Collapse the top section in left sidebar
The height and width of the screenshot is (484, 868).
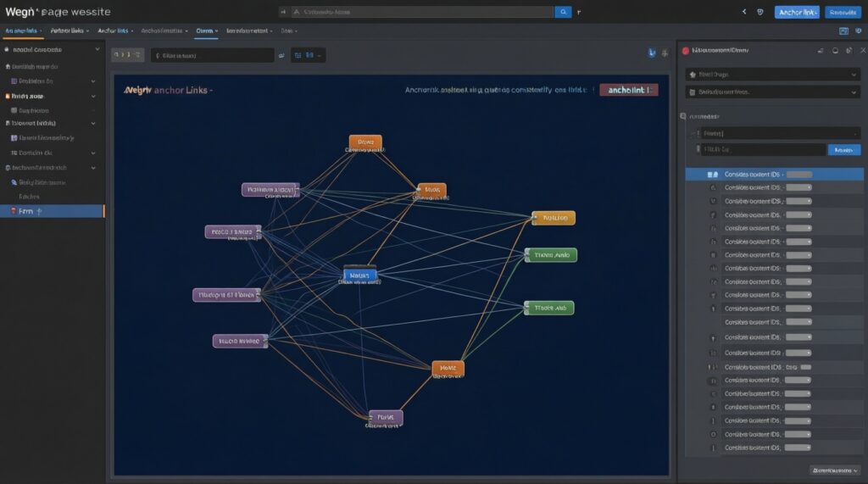coord(97,50)
